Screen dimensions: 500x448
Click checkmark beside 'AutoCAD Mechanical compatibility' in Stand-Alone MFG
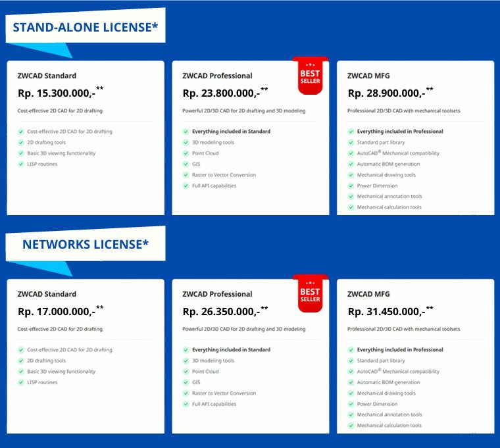click(x=351, y=153)
